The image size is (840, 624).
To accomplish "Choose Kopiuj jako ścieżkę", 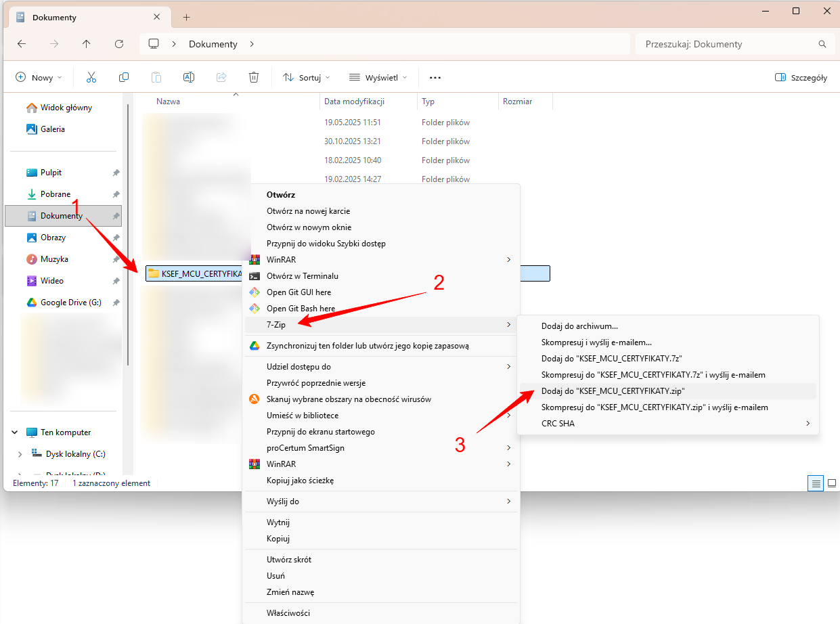I will click(381, 481).
